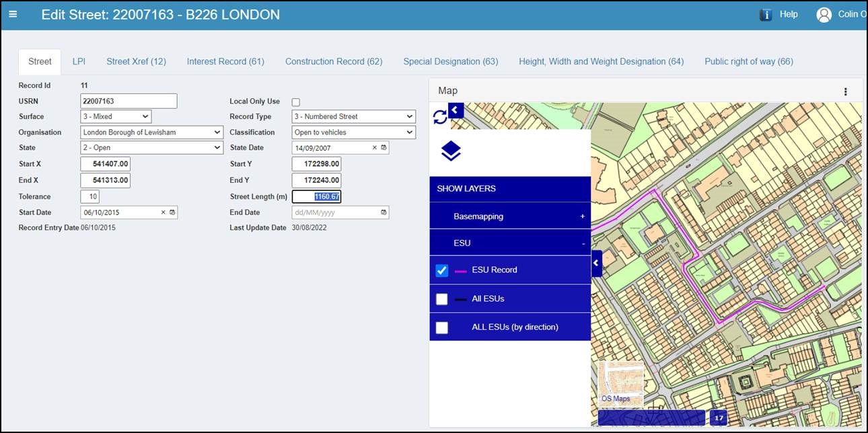Screen dimensions: 868x433
Task: Open the Record Type dropdown
Action: pos(354,116)
